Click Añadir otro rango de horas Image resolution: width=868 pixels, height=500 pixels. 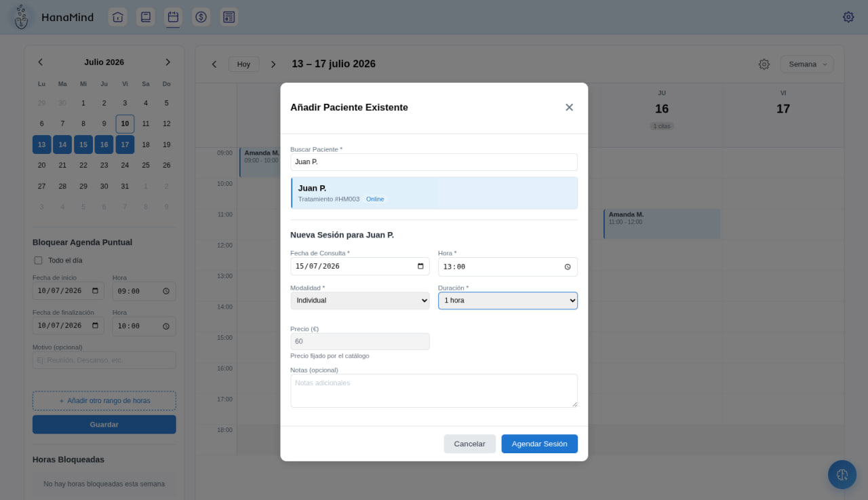click(104, 401)
